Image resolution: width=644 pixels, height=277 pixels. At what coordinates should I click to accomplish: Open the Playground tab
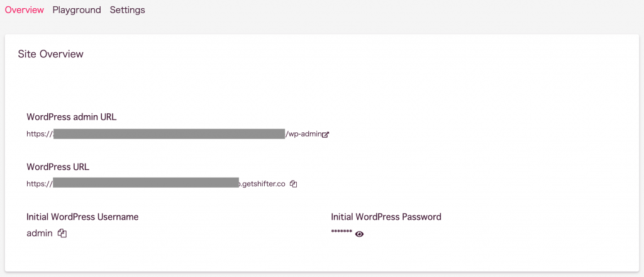(x=77, y=10)
